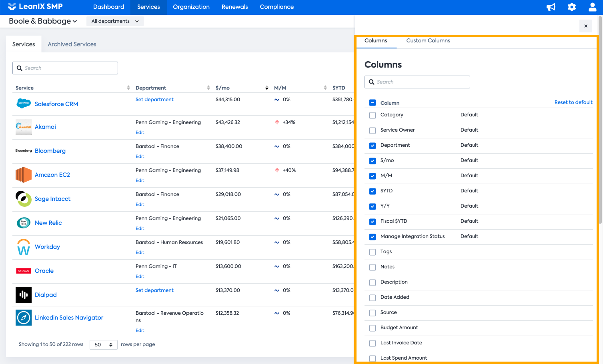Image resolution: width=603 pixels, height=364 pixels.
Task: Uncheck the Department column checkbox
Action: pos(373,146)
